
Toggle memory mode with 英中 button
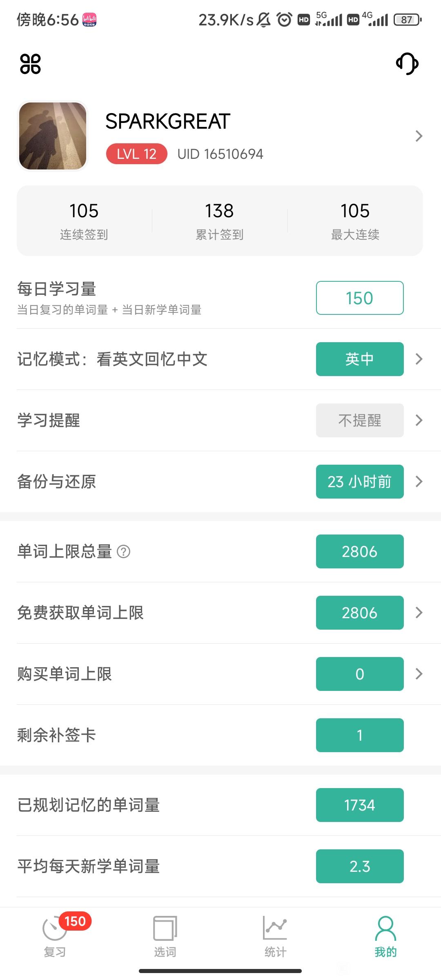[360, 359]
